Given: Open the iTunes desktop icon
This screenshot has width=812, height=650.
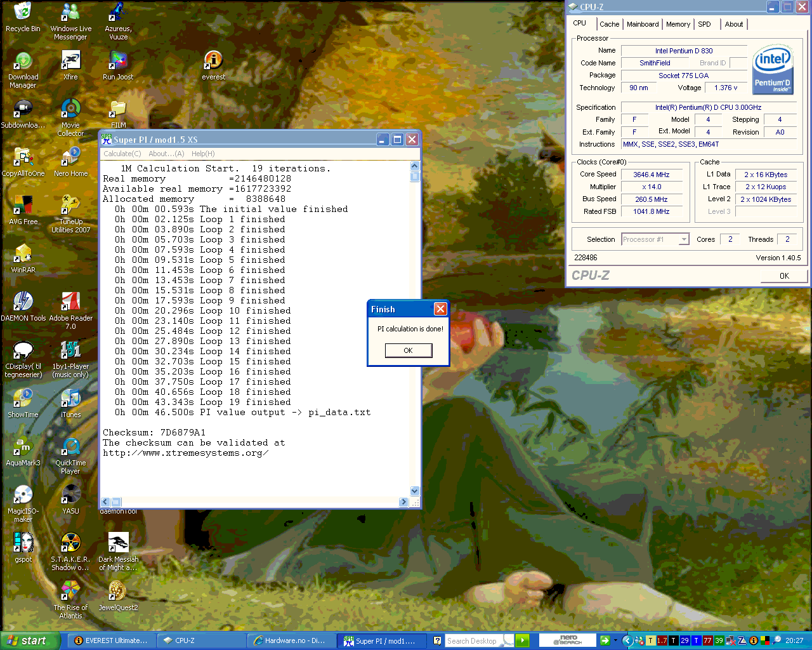Looking at the screenshot, I should pos(70,403).
